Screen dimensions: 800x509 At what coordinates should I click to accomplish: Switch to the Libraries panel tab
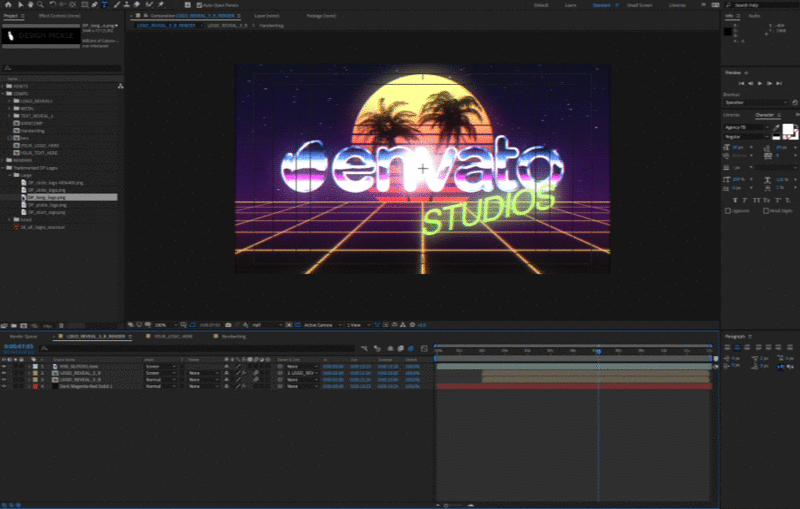click(731, 115)
